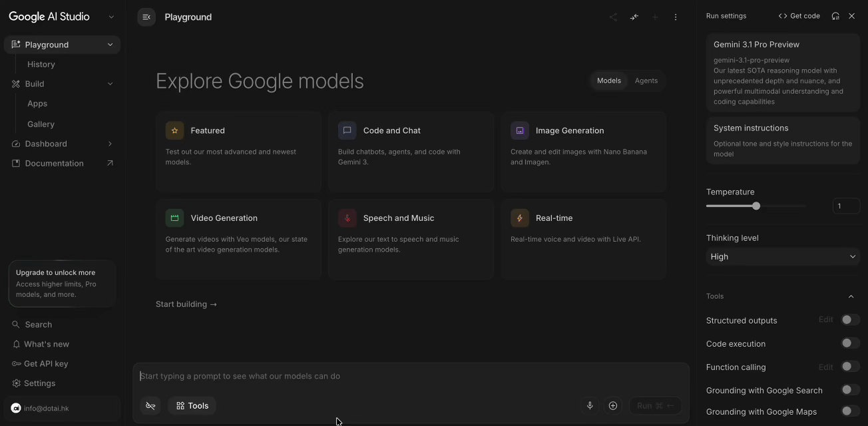Click the Dashboard gauge icon
Image resolution: width=868 pixels, height=426 pixels.
16,144
